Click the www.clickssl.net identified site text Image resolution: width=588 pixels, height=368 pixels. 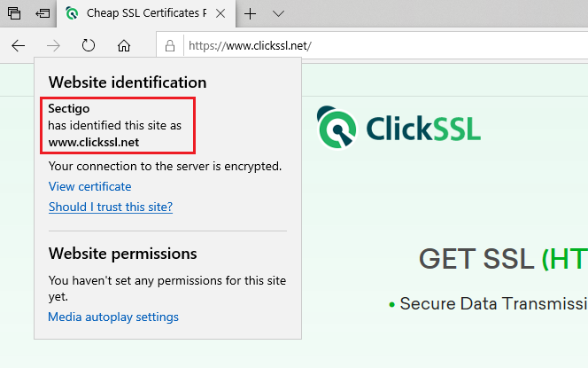[x=94, y=142]
